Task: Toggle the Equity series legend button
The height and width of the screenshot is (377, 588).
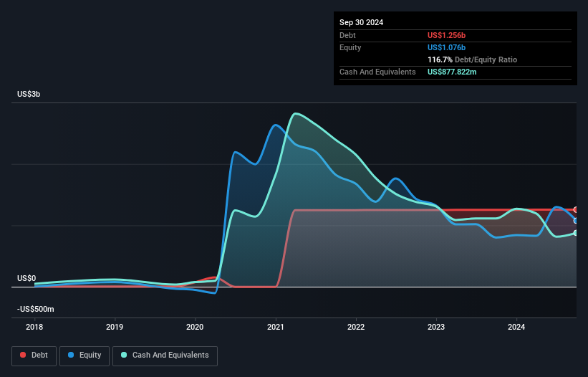Action: (x=85, y=355)
